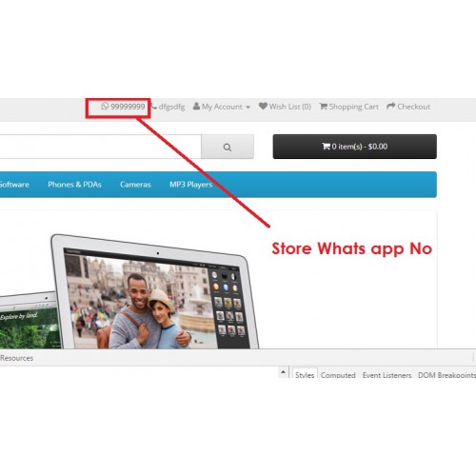The image size is (476, 476).
Task: Switch to the Styles devtools tab
Action: (305, 374)
